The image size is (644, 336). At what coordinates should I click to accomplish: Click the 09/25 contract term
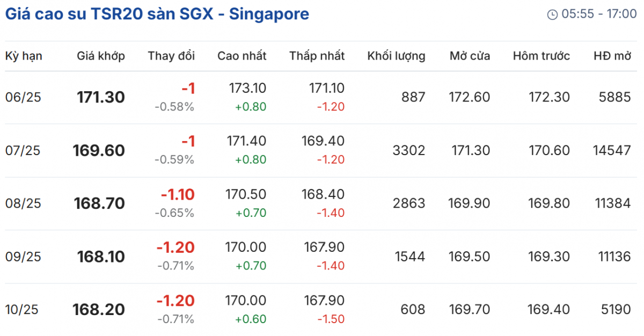[23, 257]
